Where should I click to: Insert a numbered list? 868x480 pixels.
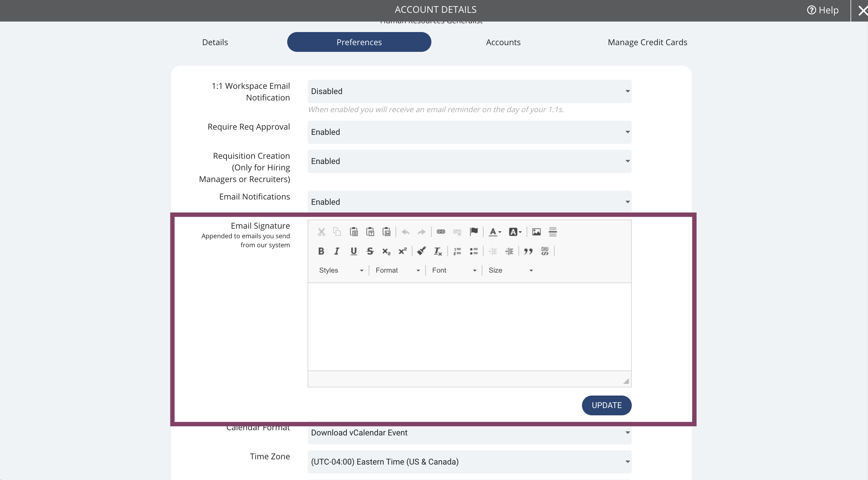coord(457,251)
